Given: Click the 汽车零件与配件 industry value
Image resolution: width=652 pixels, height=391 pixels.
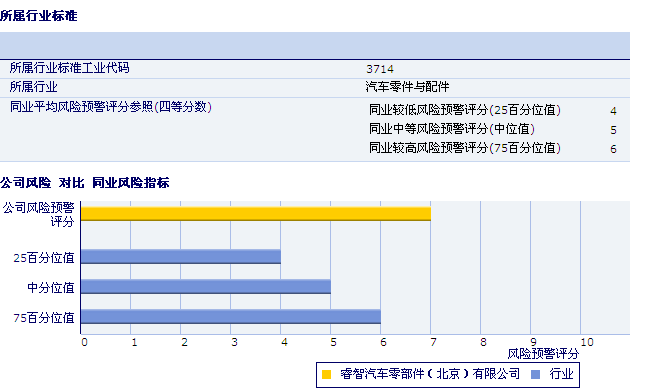Looking at the screenshot, I should pyautogui.click(x=408, y=87).
